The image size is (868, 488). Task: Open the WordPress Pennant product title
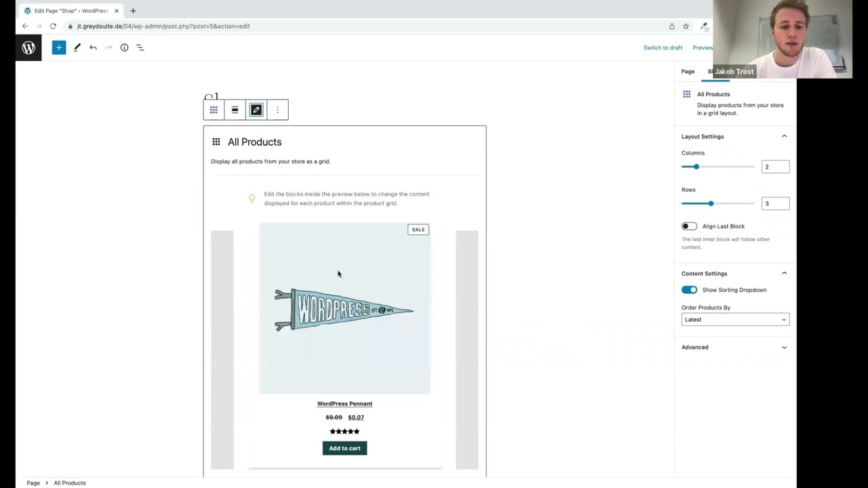pyautogui.click(x=344, y=404)
